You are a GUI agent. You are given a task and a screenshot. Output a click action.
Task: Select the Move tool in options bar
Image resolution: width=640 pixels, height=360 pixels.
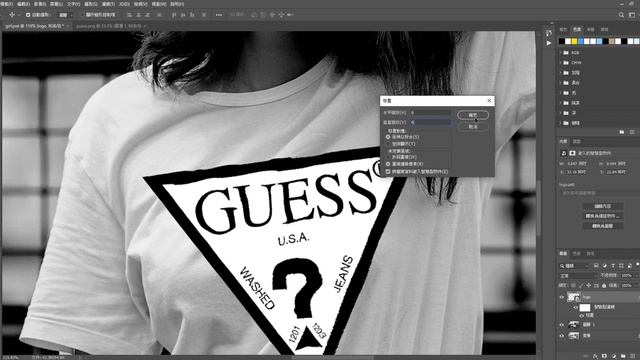pyautogui.click(x=12, y=15)
